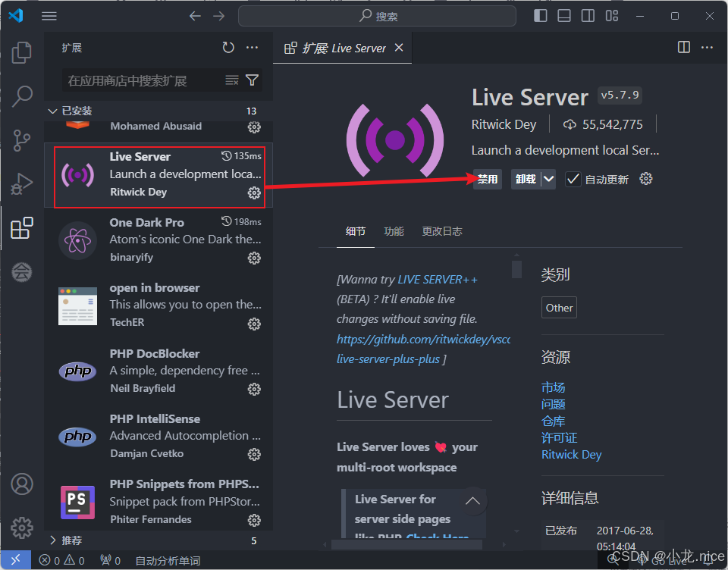Open Ritwick Dey link under 资源
This screenshot has height=570, width=728.
pos(572,455)
